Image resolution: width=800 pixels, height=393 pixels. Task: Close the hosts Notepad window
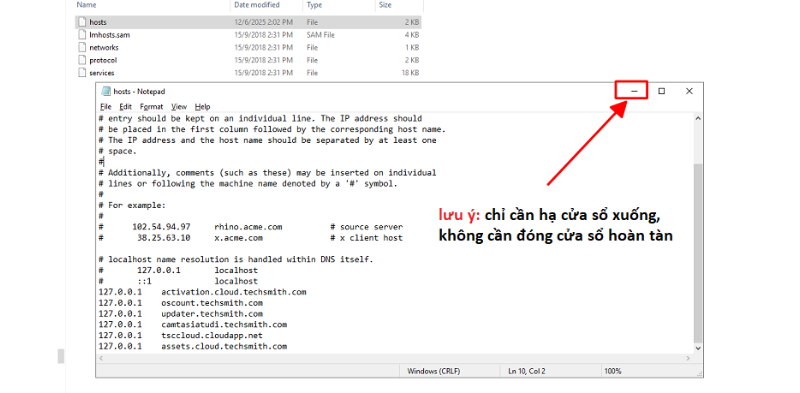pyautogui.click(x=689, y=91)
